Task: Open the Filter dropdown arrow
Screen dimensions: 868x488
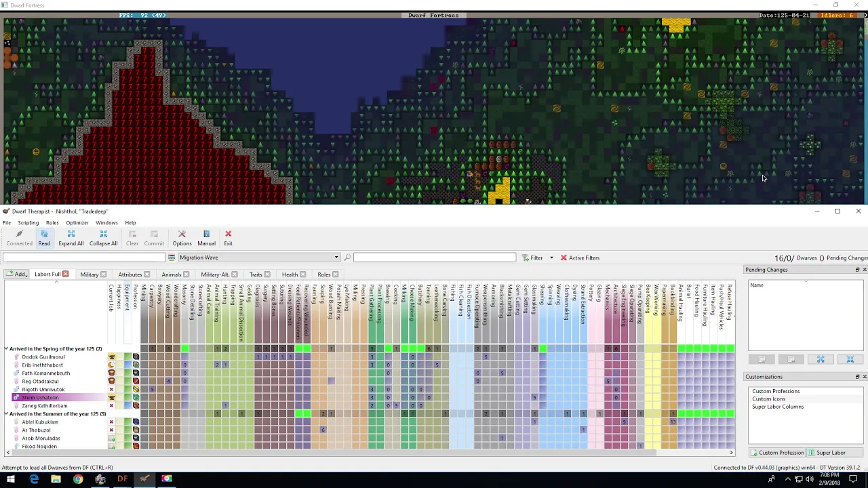Action: click(551, 258)
